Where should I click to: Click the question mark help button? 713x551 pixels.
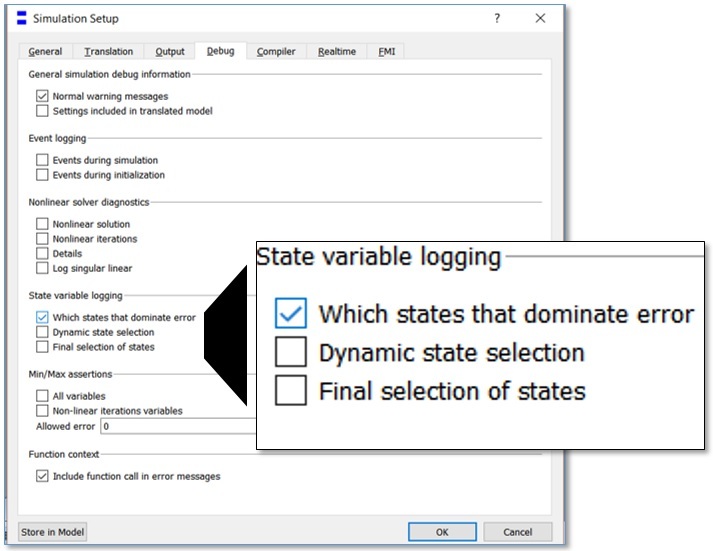(497, 18)
